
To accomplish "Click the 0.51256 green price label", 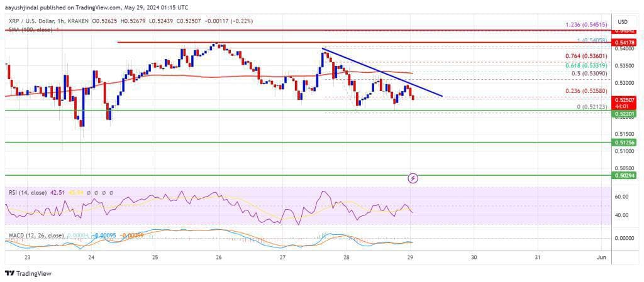I will click(x=625, y=143).
